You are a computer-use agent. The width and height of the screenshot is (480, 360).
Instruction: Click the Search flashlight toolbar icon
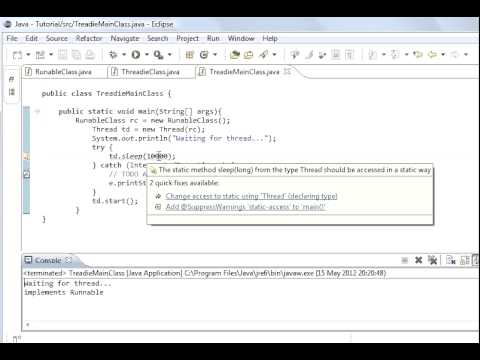pyautogui.click(x=264, y=54)
